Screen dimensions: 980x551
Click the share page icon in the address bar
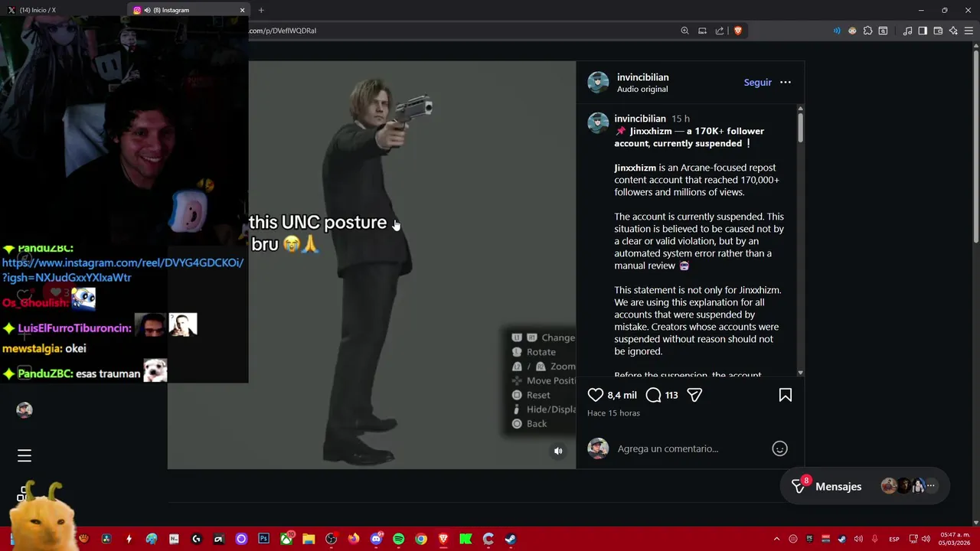(x=720, y=31)
